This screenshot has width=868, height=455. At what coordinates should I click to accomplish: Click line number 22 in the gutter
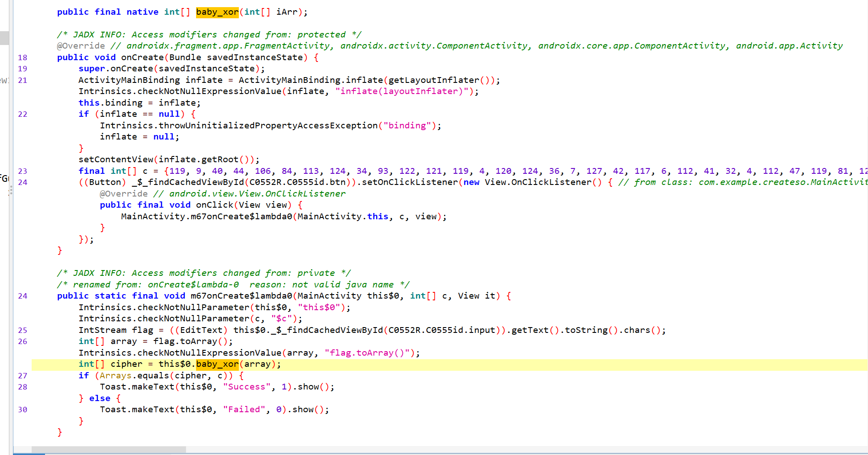coord(23,114)
